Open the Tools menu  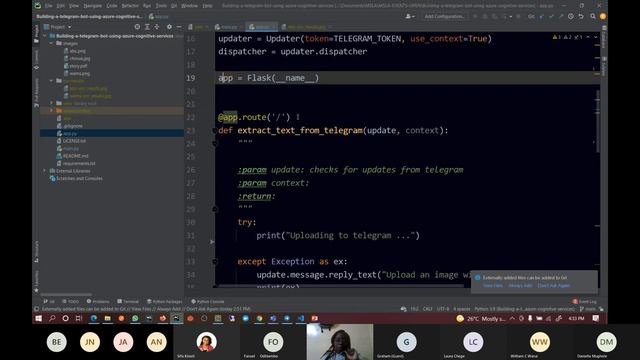tap(161, 6)
